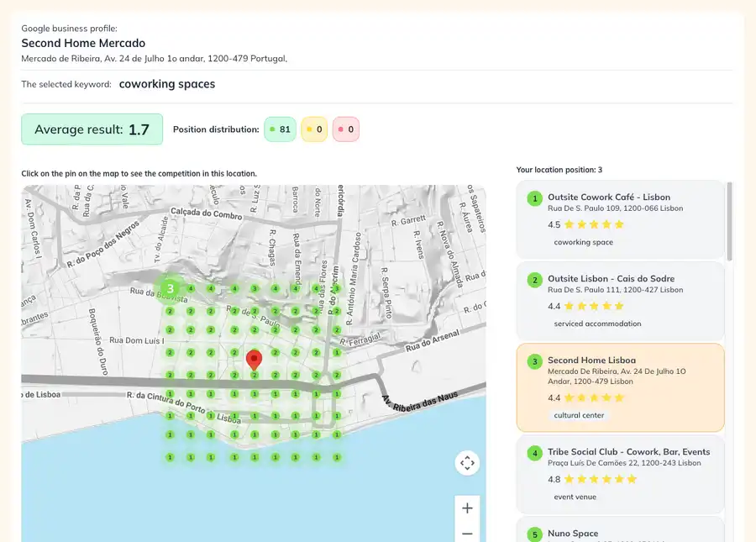Click the map zoom out minus button
Screen dimensions: 756x542
467,534
